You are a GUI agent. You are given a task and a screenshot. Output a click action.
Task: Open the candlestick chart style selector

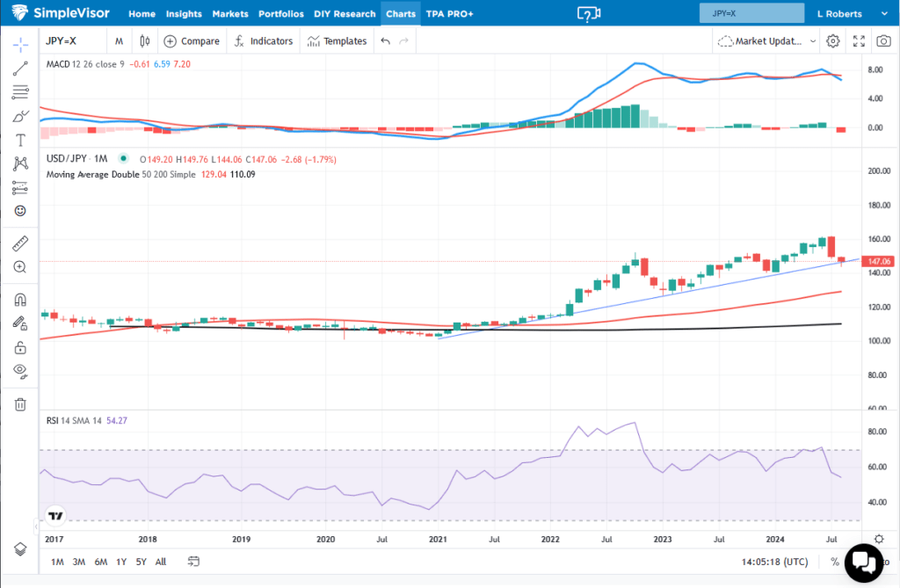(x=144, y=40)
